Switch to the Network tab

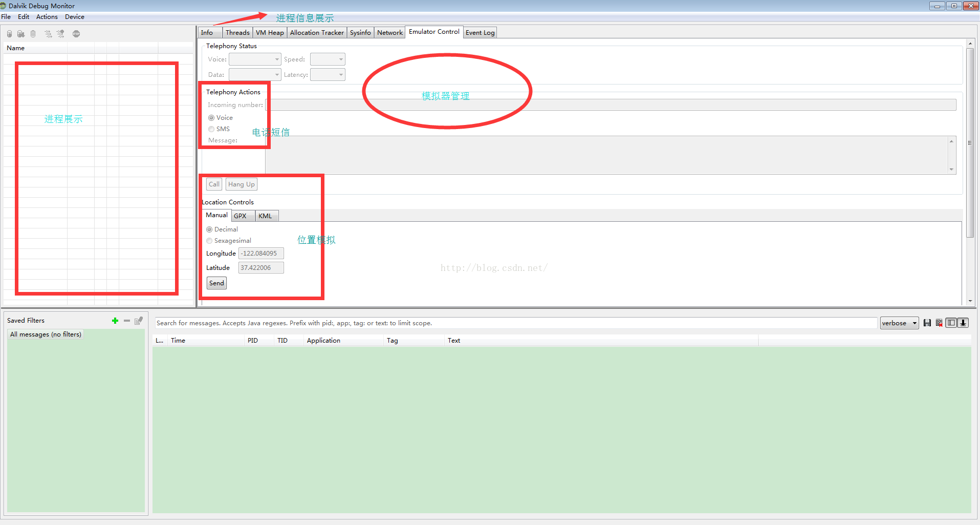[390, 33]
